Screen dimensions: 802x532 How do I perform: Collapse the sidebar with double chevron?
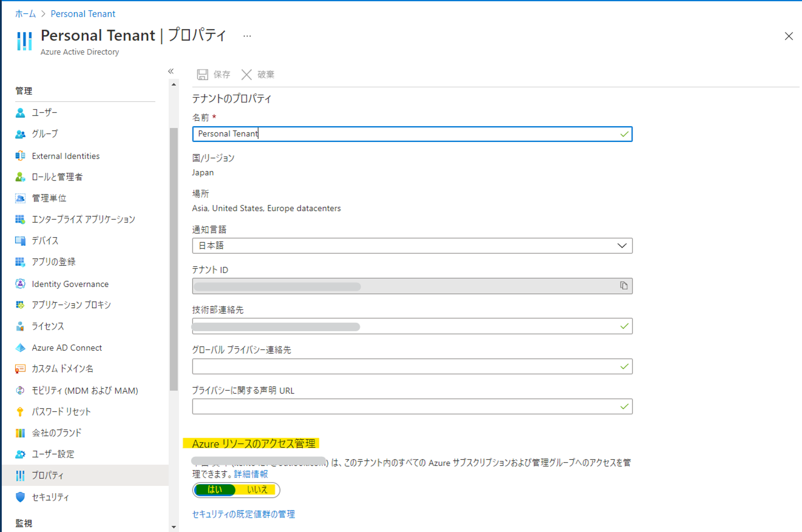coord(171,72)
